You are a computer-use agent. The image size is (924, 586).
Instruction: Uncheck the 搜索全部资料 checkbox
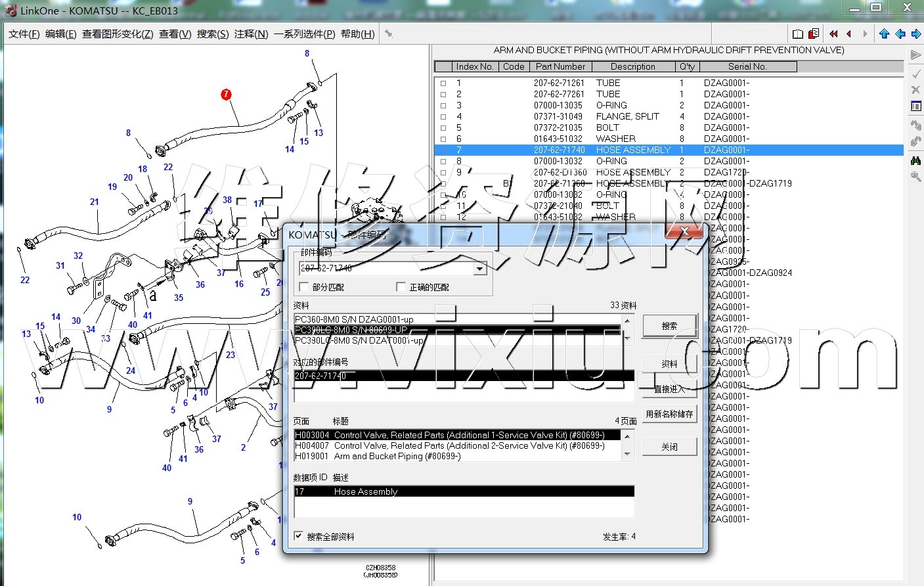pos(299,536)
